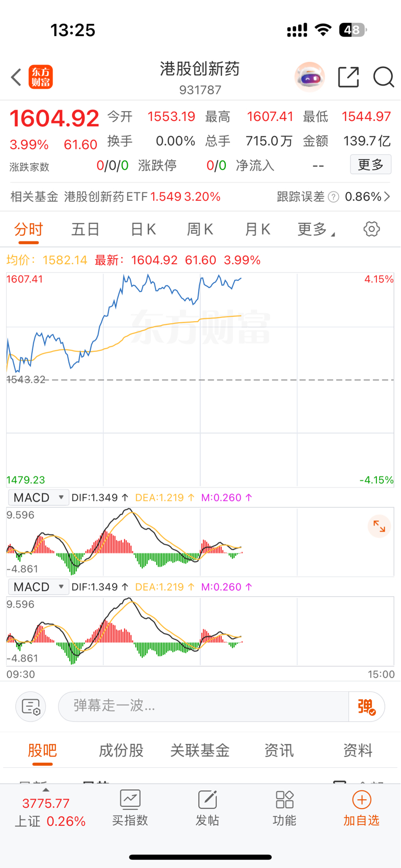Tap the share export icon
The image size is (401, 868).
pyautogui.click(x=348, y=77)
